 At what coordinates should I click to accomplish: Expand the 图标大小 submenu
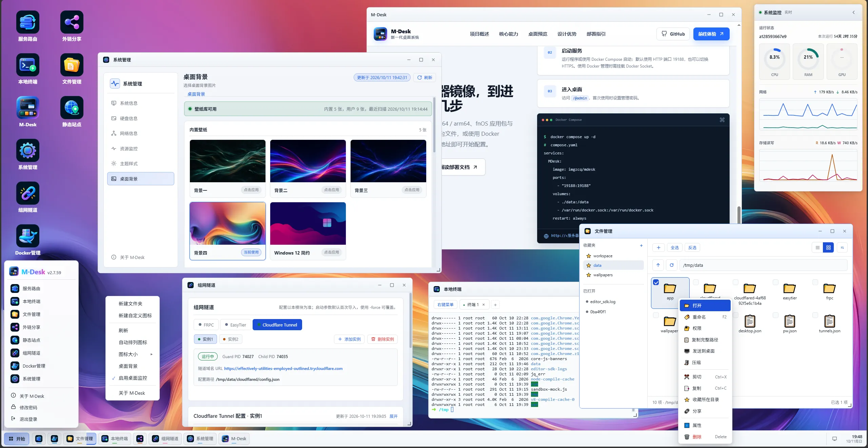[133, 354]
